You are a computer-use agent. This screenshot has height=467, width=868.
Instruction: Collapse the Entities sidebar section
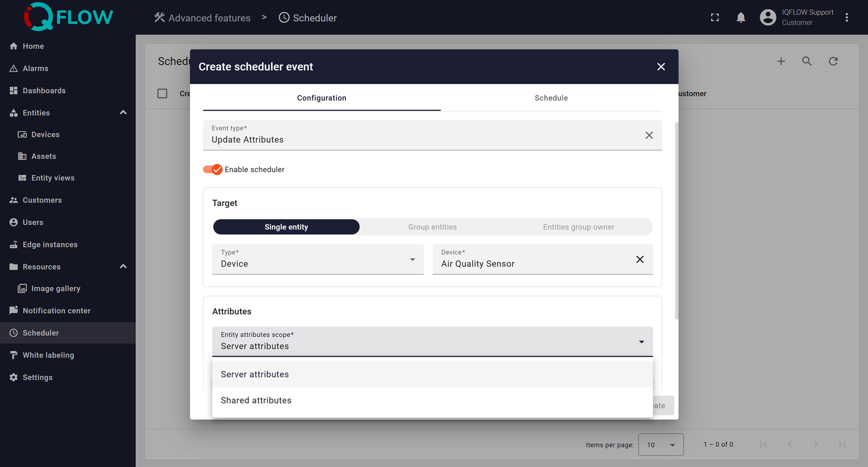[x=123, y=113]
